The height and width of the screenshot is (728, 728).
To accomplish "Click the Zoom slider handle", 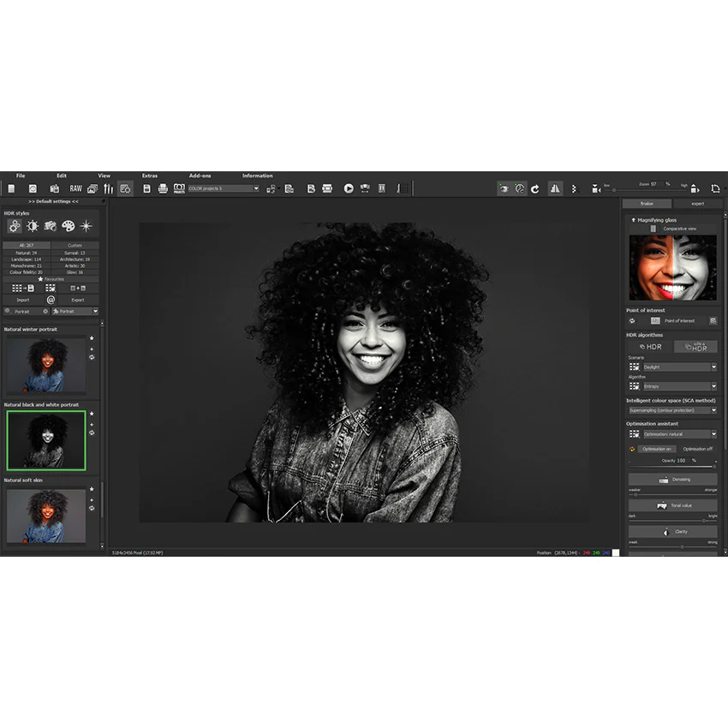I will 614,190.
